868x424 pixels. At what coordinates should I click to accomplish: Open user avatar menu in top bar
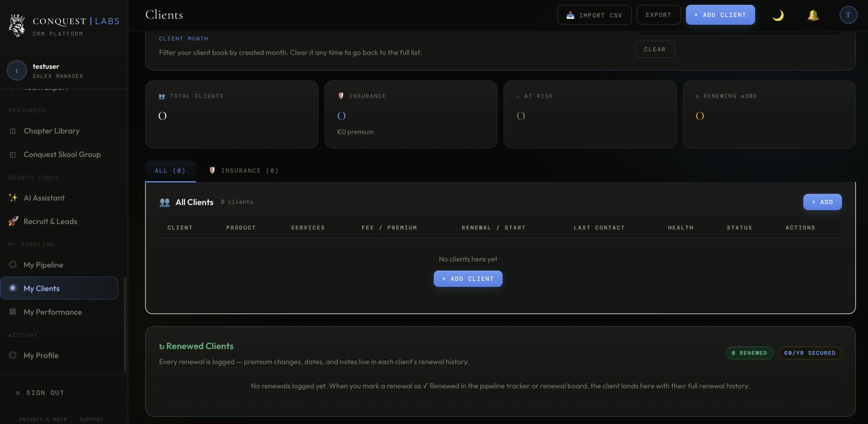point(848,15)
